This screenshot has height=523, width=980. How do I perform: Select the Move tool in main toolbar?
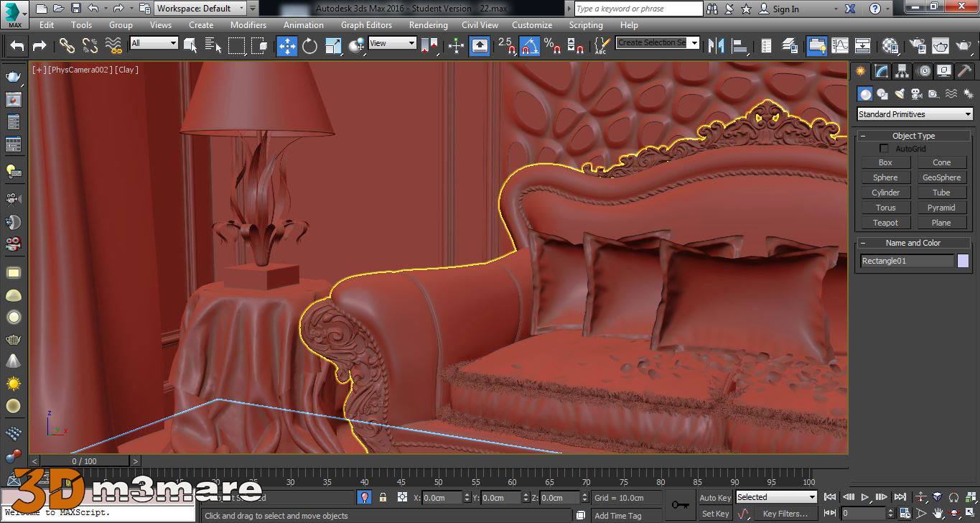[286, 46]
